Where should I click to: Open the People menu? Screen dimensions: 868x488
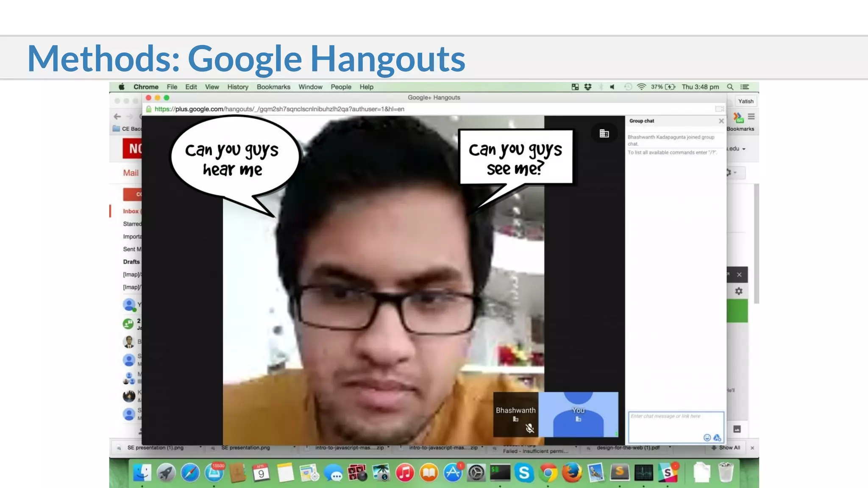pyautogui.click(x=341, y=87)
